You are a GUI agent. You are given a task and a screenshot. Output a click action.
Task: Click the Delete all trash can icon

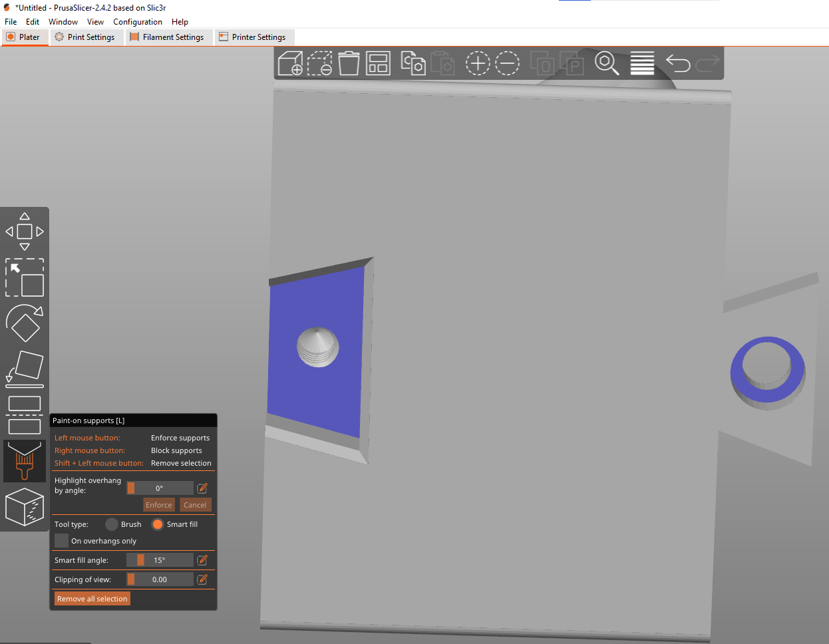tap(349, 63)
